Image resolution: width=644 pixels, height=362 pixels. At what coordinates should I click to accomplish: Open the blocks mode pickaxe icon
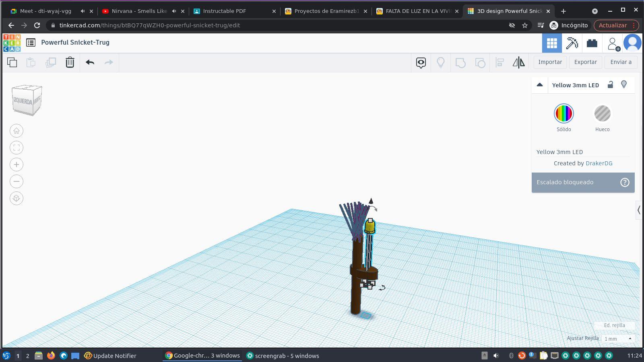[572, 43]
